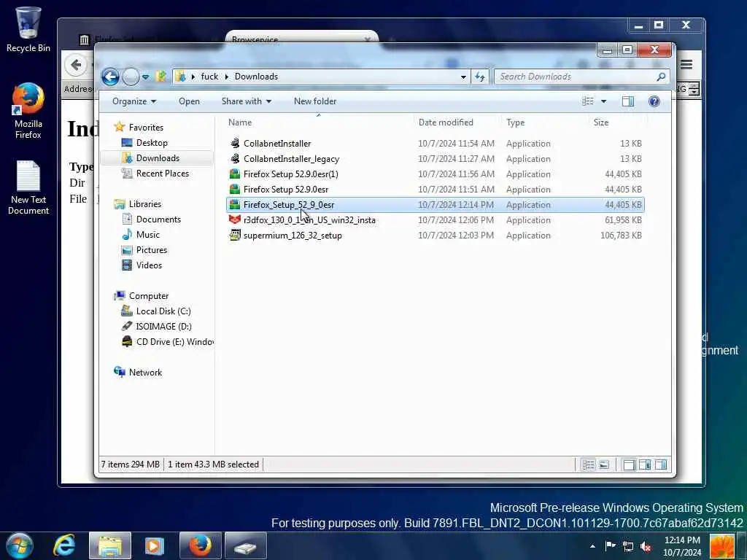Toggle the preview pane button
The image size is (747, 560).
[x=628, y=101]
